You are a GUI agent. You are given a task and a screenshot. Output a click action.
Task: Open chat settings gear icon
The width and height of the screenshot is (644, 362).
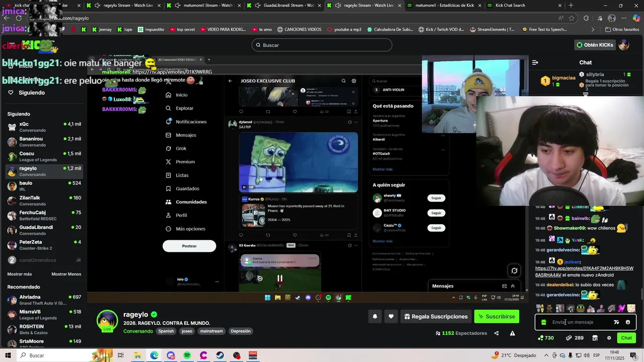(x=609, y=338)
